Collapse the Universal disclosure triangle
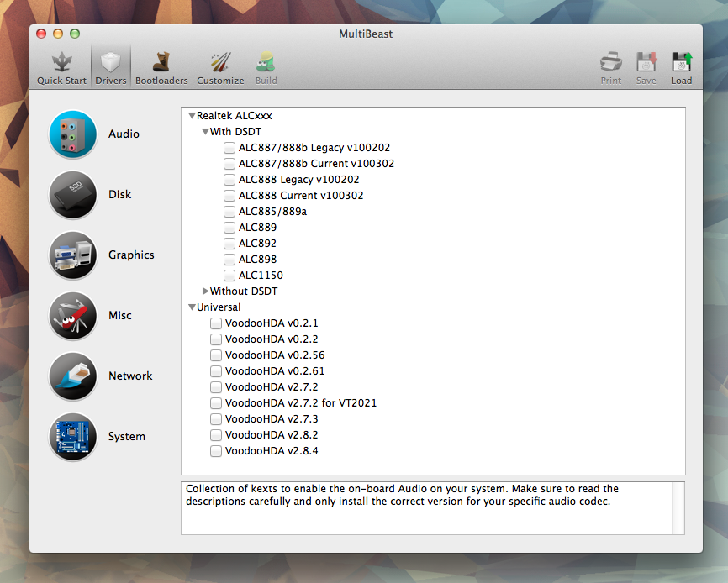This screenshot has width=728, height=583. click(x=192, y=307)
